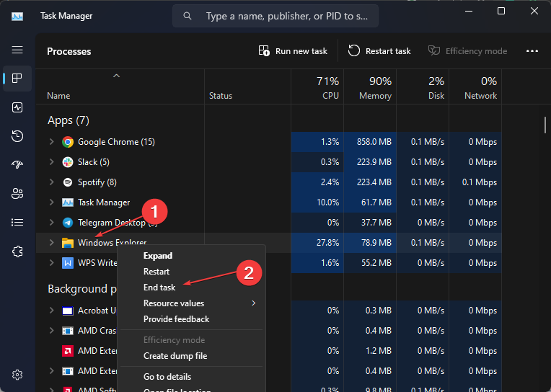Open the Services puzzle icon
Screen dimensions: 551x392
click(17, 251)
